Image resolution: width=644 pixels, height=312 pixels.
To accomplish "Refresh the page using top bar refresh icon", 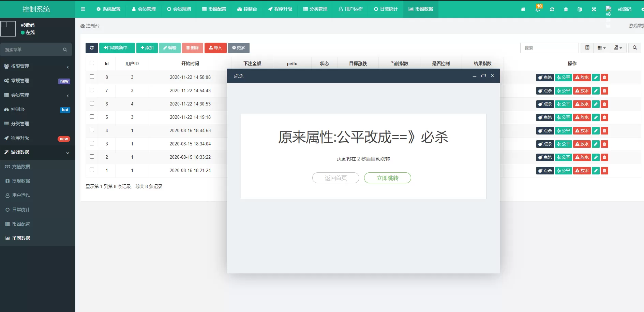I will 552,9.
